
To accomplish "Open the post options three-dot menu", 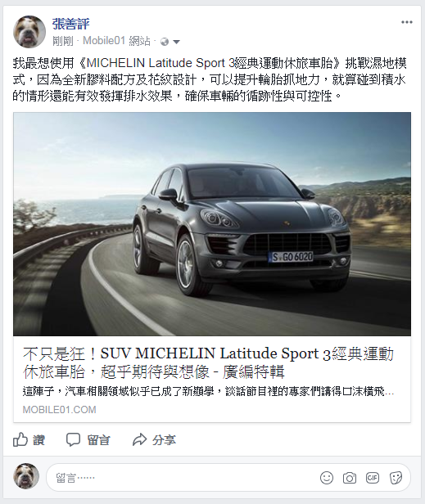I will click(407, 22).
